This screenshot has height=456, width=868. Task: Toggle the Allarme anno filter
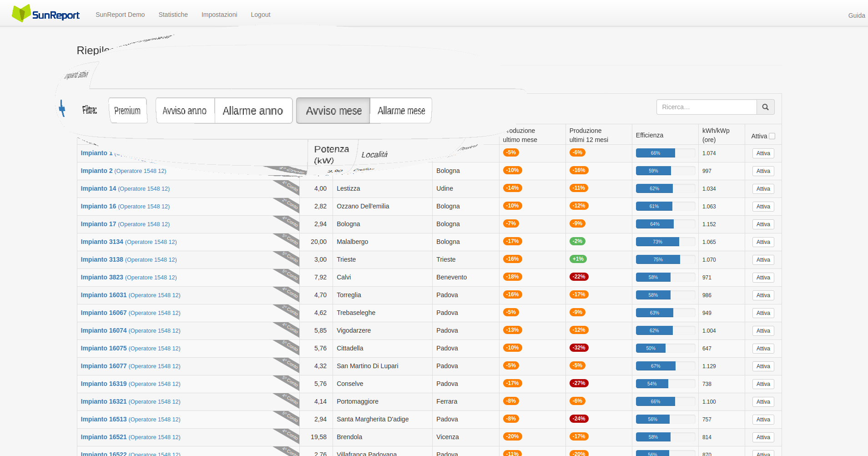(253, 111)
